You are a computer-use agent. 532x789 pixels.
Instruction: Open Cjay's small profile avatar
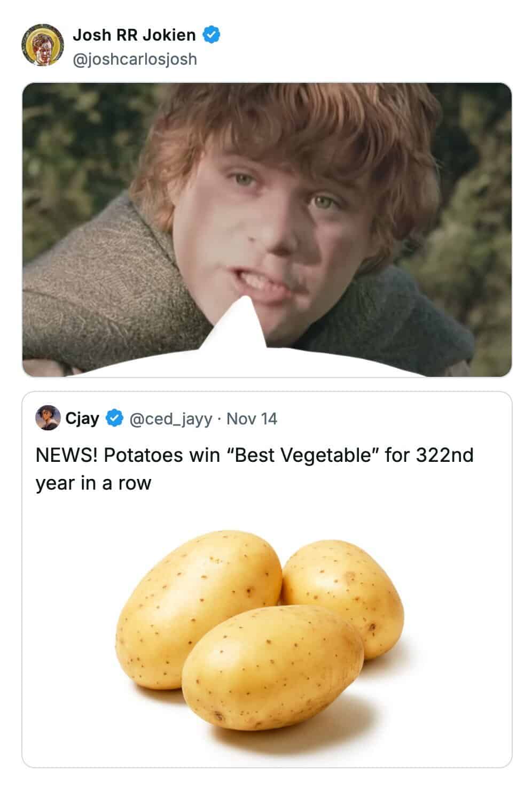coord(48,418)
